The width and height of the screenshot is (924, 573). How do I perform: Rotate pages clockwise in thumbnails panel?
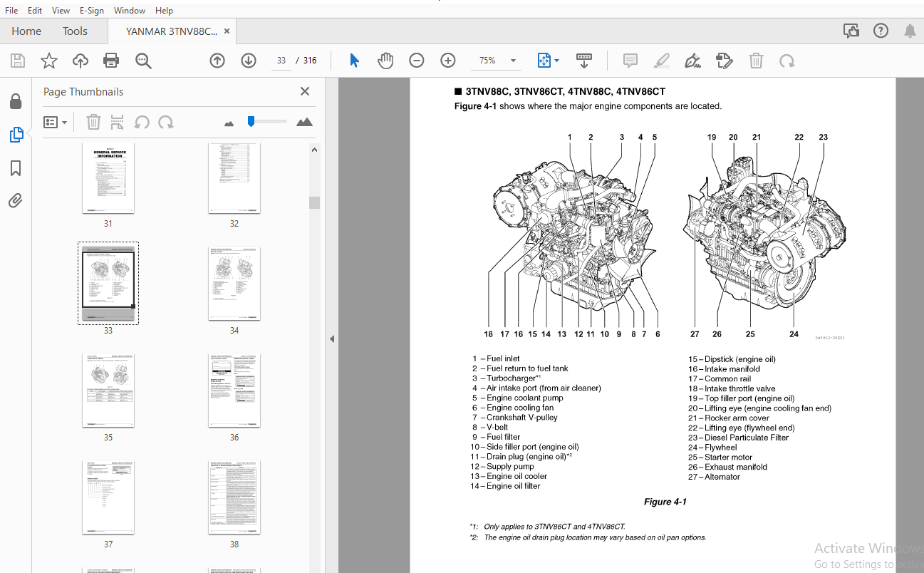166,123
